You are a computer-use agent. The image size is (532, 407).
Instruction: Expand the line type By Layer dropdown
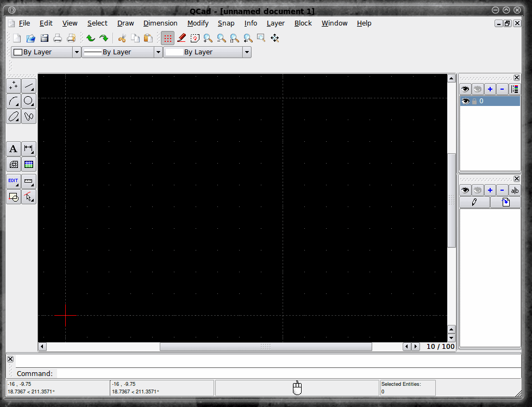247,52
